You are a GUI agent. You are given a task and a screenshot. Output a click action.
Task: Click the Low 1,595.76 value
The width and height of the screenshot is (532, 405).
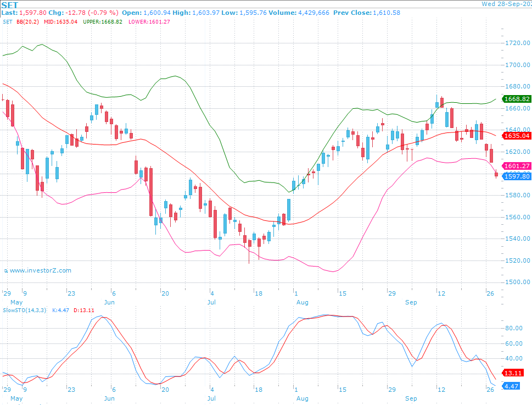point(253,13)
